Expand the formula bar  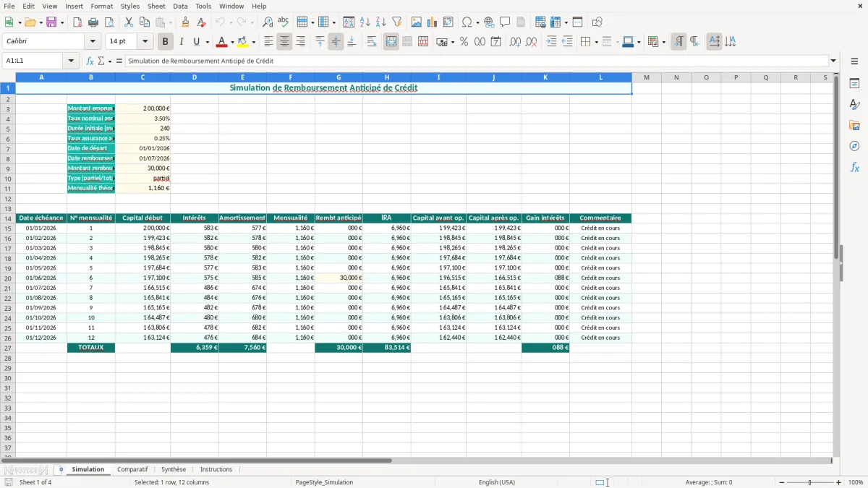tap(833, 61)
